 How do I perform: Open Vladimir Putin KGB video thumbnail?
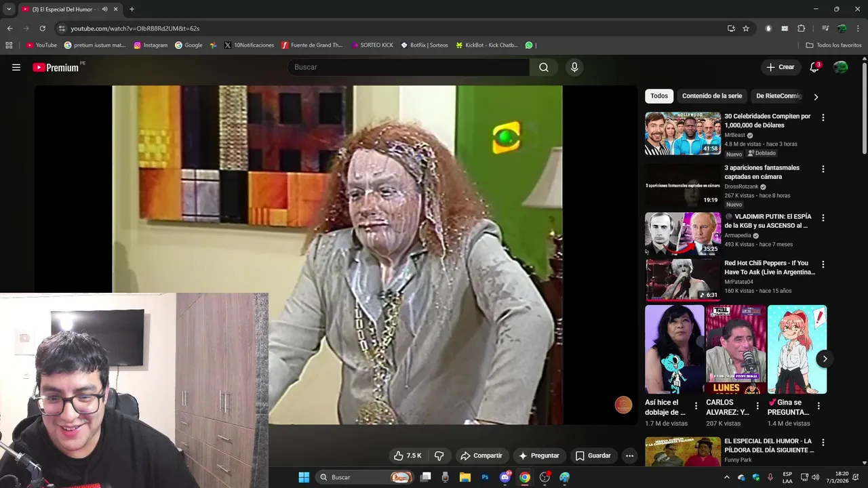[x=683, y=234]
